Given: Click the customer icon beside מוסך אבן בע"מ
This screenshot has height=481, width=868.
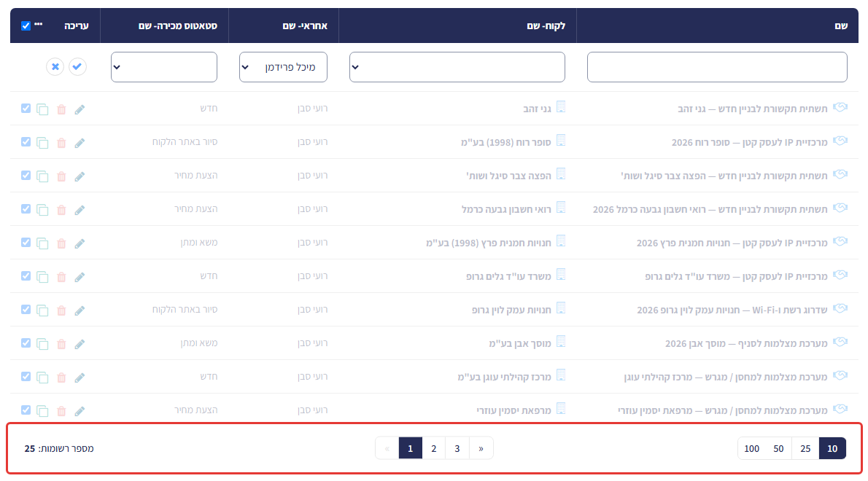Looking at the screenshot, I should pyautogui.click(x=561, y=343).
